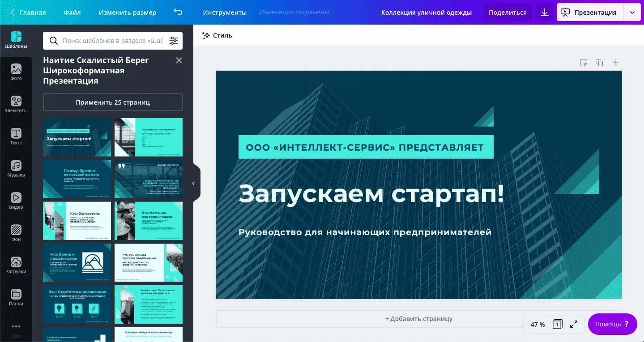Screen dimensions: 644x342
Task: Open the Помощь help button
Action: tap(612, 324)
